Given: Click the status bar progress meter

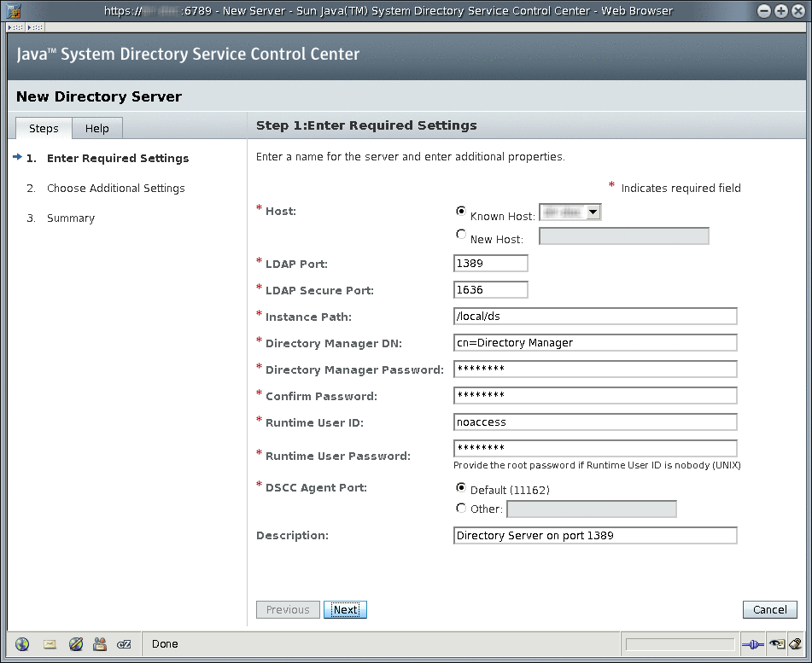Looking at the screenshot, I should click(x=680, y=644).
